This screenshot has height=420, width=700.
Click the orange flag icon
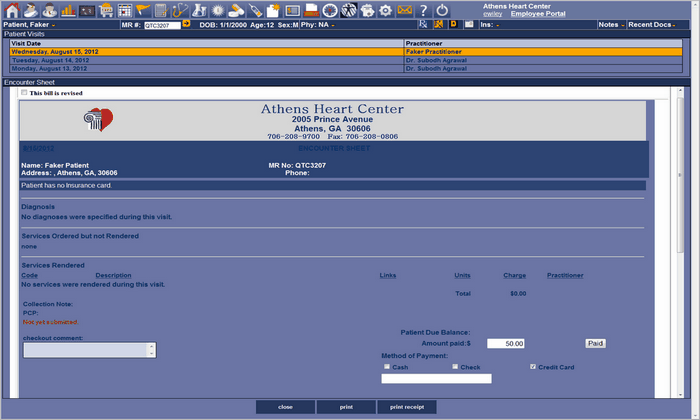coord(143,10)
